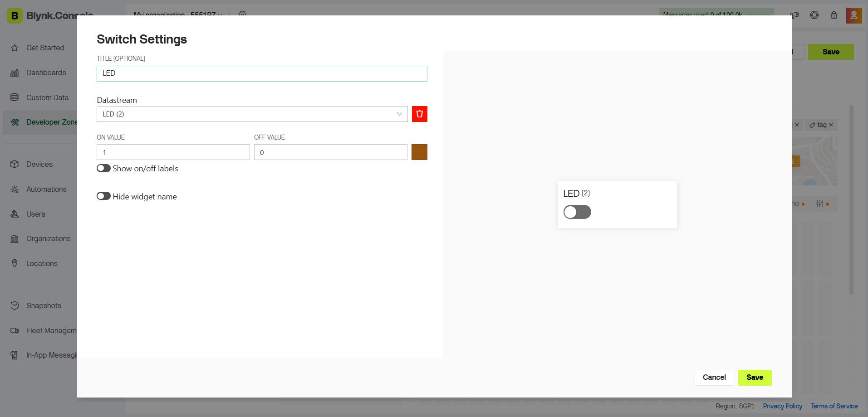Click the Switch Settings heading
Screen dimensions: 868x417
pyautogui.click(x=142, y=39)
